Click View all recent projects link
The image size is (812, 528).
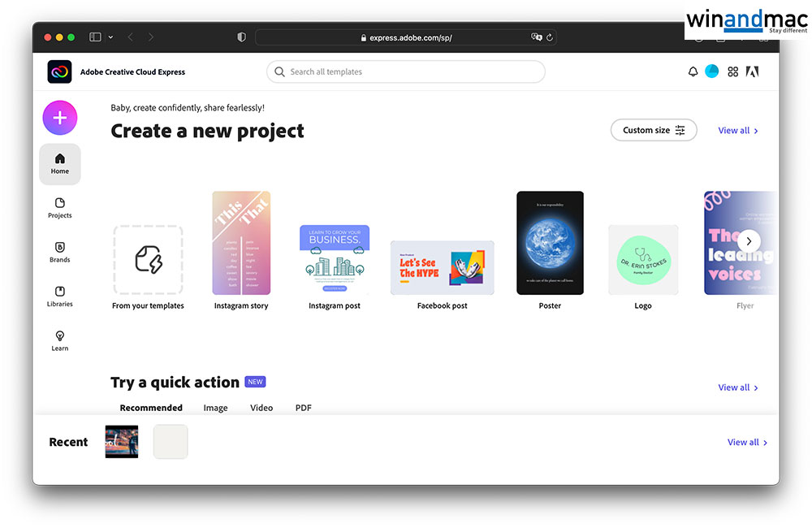click(747, 443)
